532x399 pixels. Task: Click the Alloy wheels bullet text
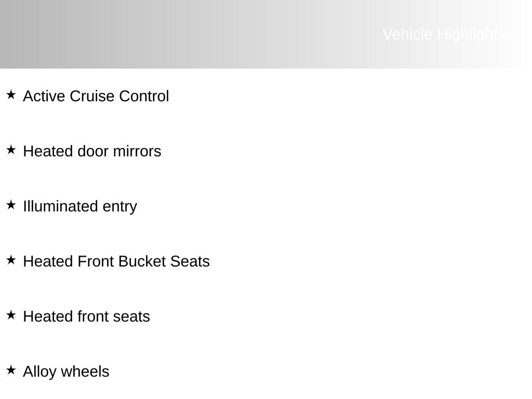point(66,371)
